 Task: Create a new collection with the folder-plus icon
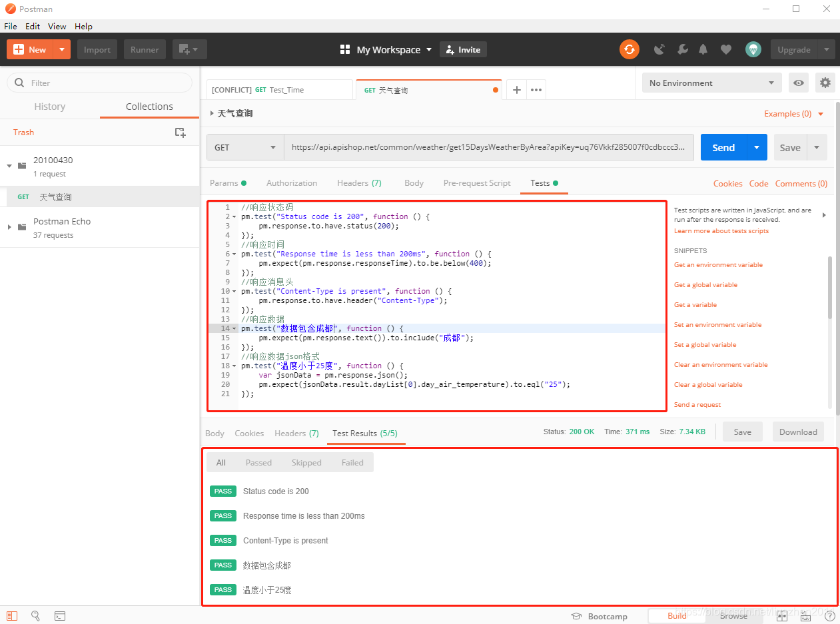pyautogui.click(x=180, y=133)
